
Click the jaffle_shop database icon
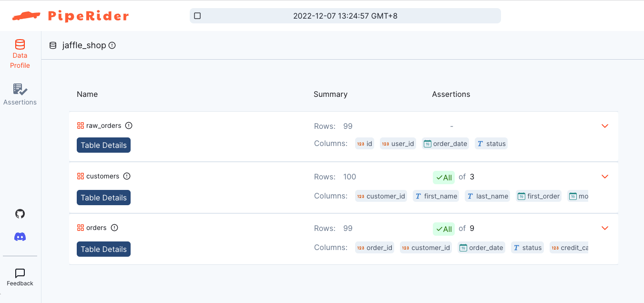(53, 45)
